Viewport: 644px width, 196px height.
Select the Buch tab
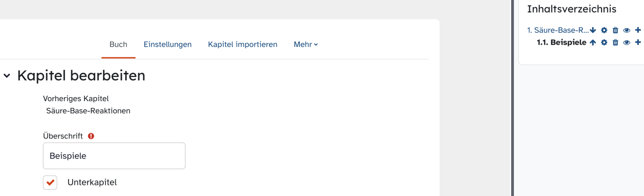pos(119,45)
